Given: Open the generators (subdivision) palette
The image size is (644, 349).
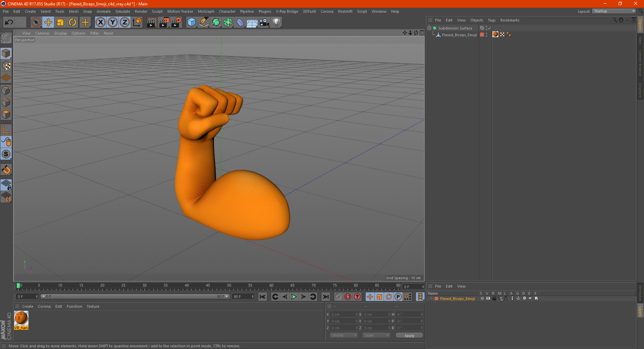Looking at the screenshot, I should click(x=216, y=22).
